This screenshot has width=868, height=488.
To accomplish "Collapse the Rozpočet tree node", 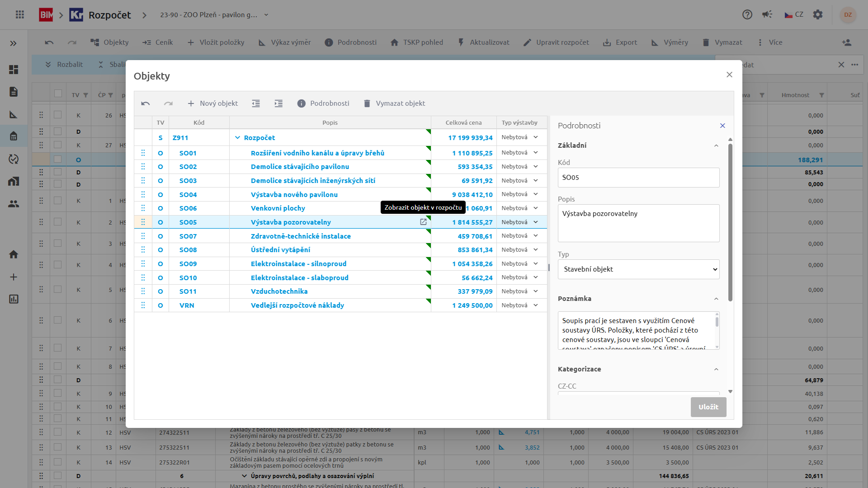I will 237,138.
